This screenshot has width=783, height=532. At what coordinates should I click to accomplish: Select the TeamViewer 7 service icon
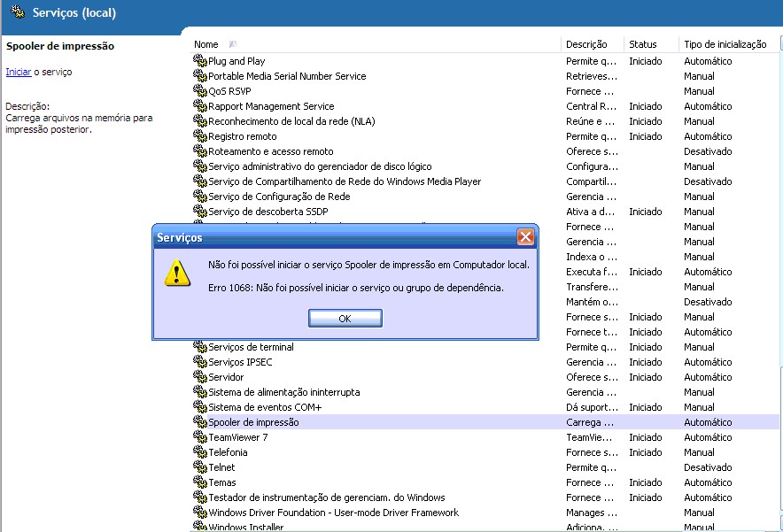click(200, 437)
